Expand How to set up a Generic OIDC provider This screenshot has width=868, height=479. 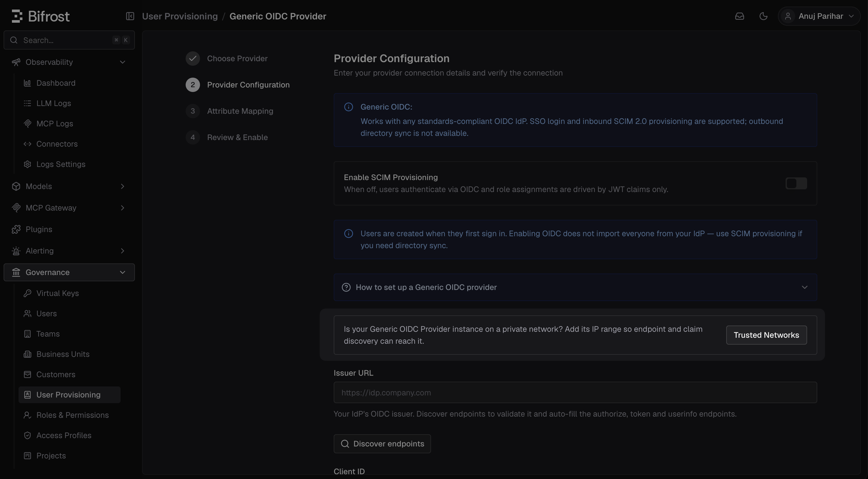point(575,287)
